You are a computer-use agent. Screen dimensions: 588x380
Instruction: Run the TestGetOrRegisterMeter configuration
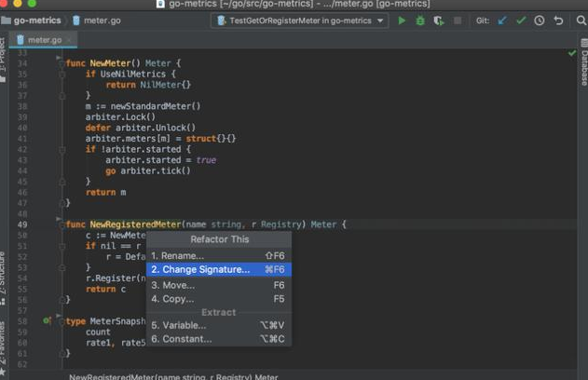(403, 20)
